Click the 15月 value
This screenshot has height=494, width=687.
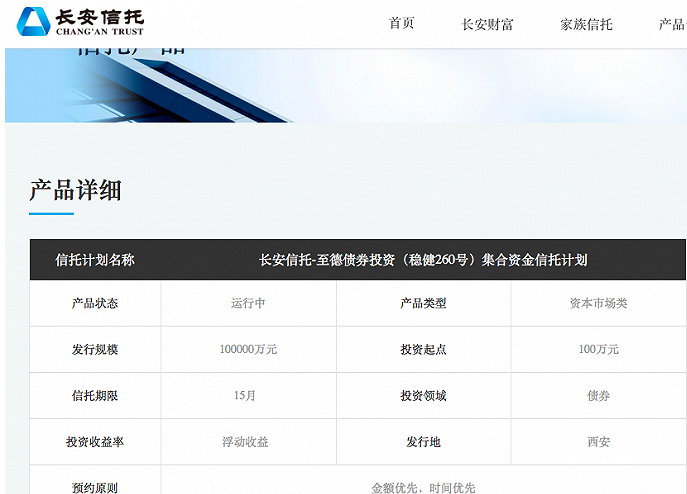(245, 396)
